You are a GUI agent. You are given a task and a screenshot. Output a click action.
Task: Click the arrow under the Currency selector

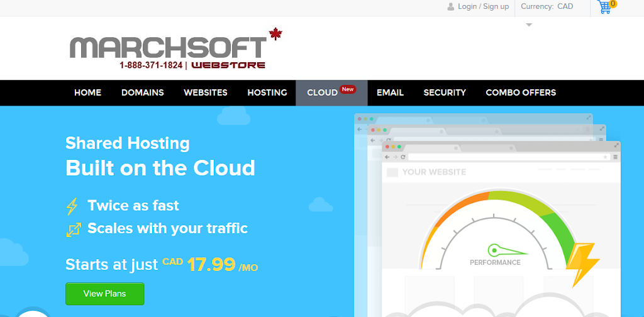pyautogui.click(x=529, y=25)
